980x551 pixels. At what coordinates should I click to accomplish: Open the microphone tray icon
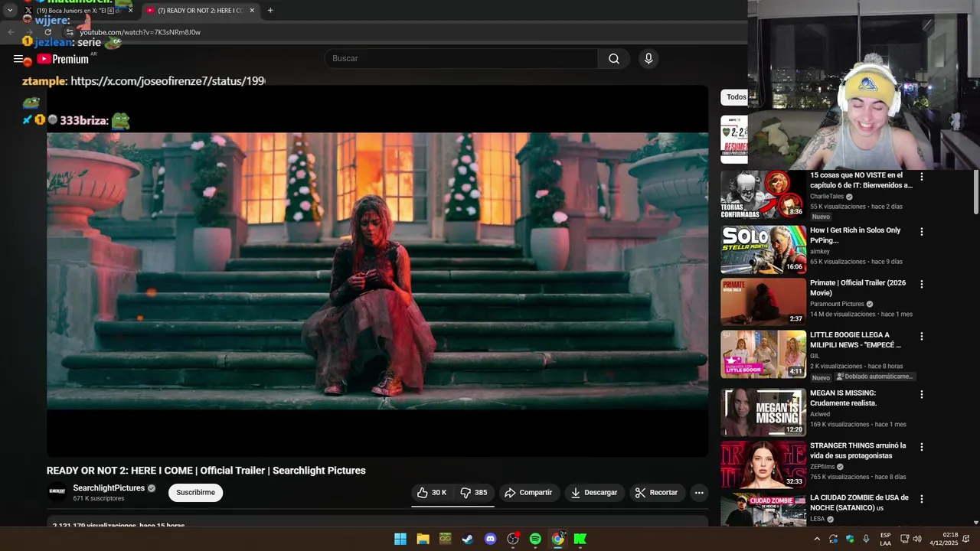(x=866, y=539)
